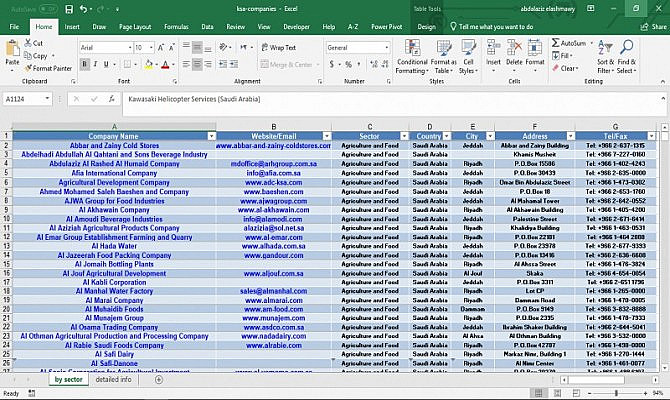Click the Share button

click(653, 26)
